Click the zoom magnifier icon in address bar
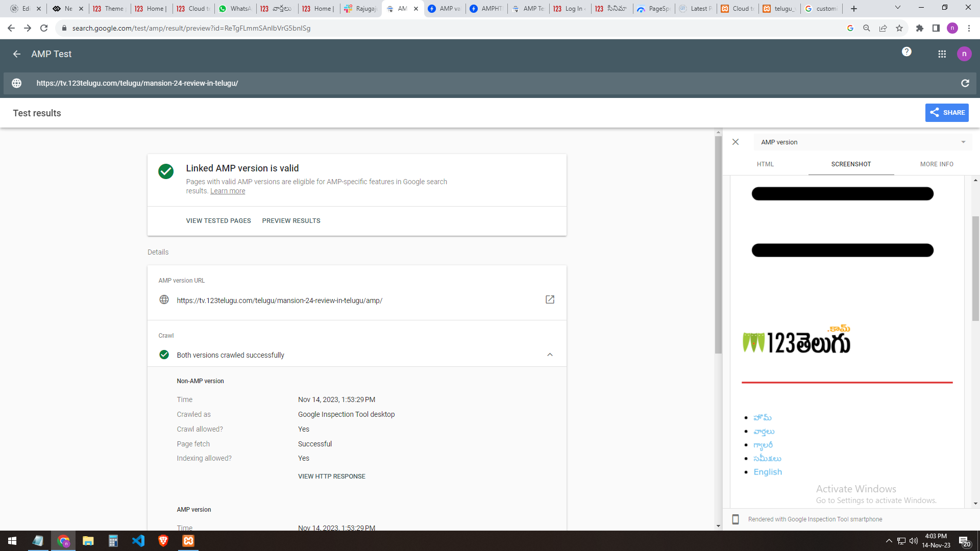Image resolution: width=980 pixels, height=551 pixels. pyautogui.click(x=867, y=28)
